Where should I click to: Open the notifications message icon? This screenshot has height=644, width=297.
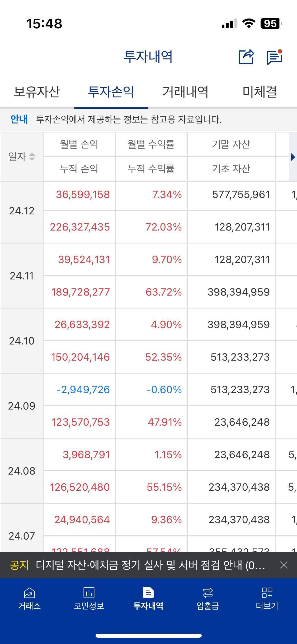274,57
